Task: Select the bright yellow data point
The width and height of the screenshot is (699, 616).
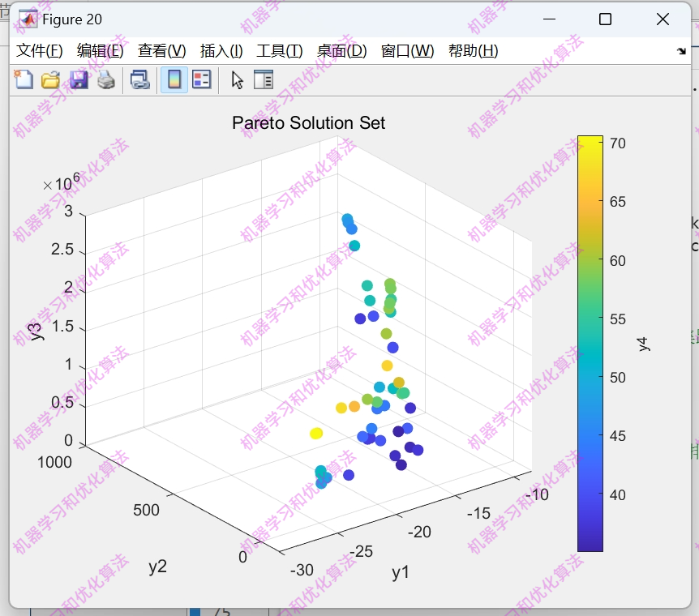Action: (316, 434)
